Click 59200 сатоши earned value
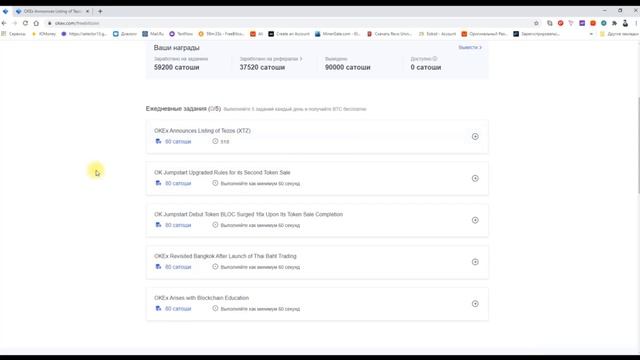Viewport: 640px width, 360px height. point(177,67)
